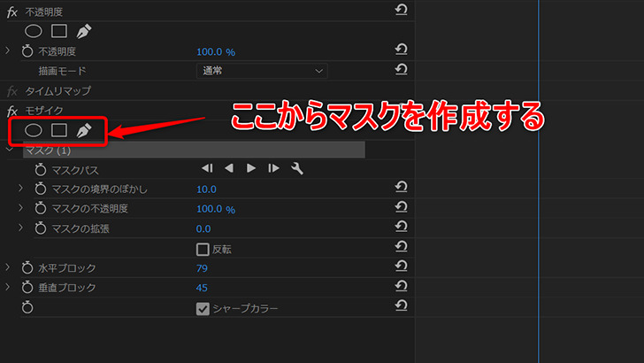This screenshot has height=363, width=644.
Task: Expand マスクの拡張 parameter
Action: click(20, 228)
